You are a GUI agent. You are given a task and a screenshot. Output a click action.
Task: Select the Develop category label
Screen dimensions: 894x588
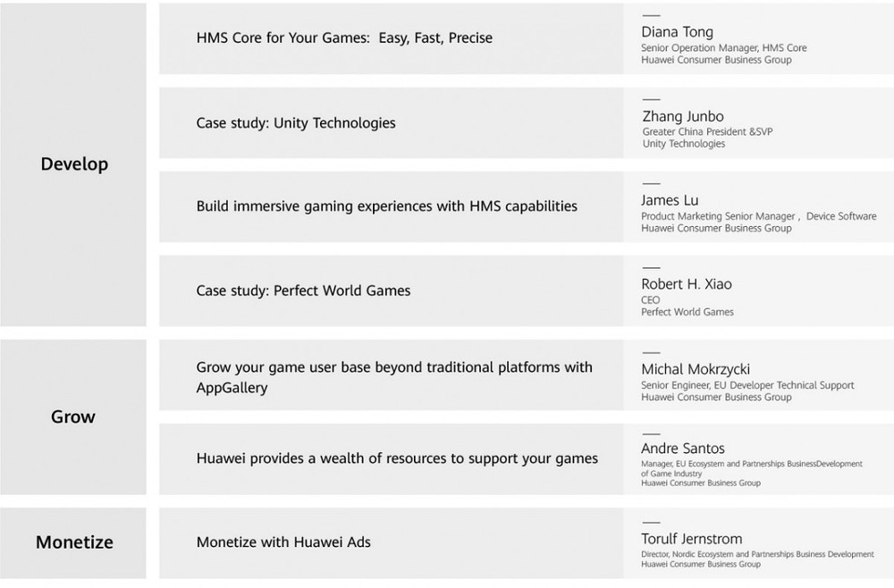pyautogui.click(x=74, y=164)
